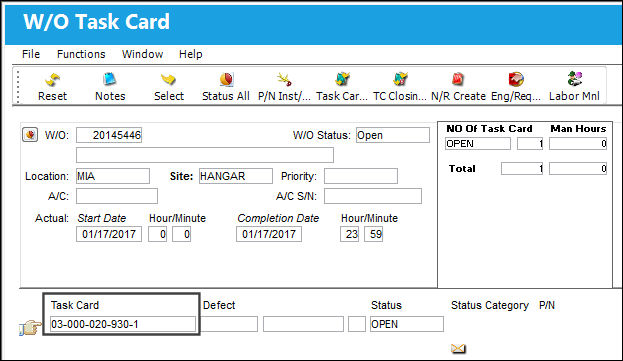This screenshot has height=361, width=623.
Task: Click the Completion Date field 01/17/2017
Action: (x=269, y=234)
